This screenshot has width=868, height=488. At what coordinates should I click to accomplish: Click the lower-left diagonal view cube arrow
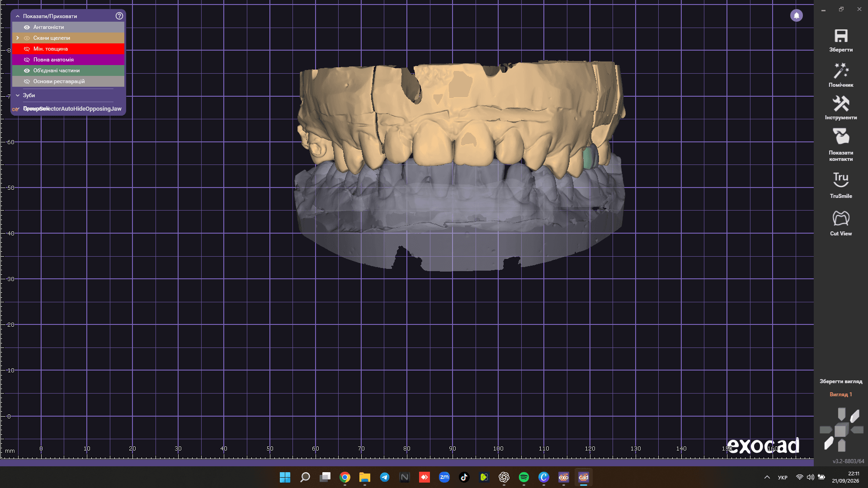[x=829, y=443]
